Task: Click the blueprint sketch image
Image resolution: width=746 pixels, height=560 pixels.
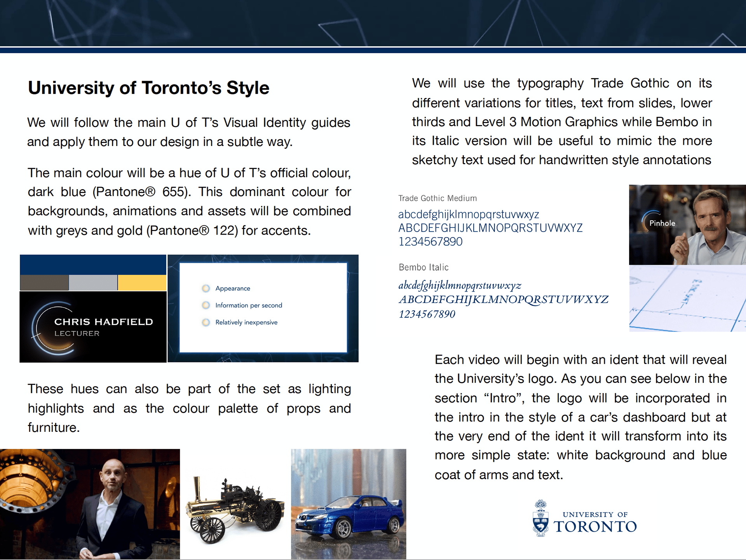Action: (x=687, y=298)
